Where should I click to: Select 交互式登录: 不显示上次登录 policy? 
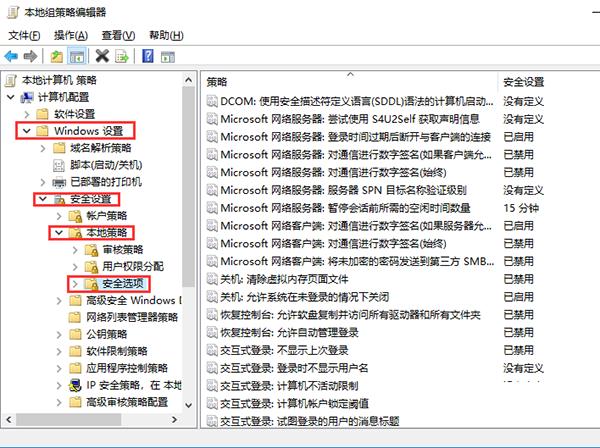coord(284,350)
